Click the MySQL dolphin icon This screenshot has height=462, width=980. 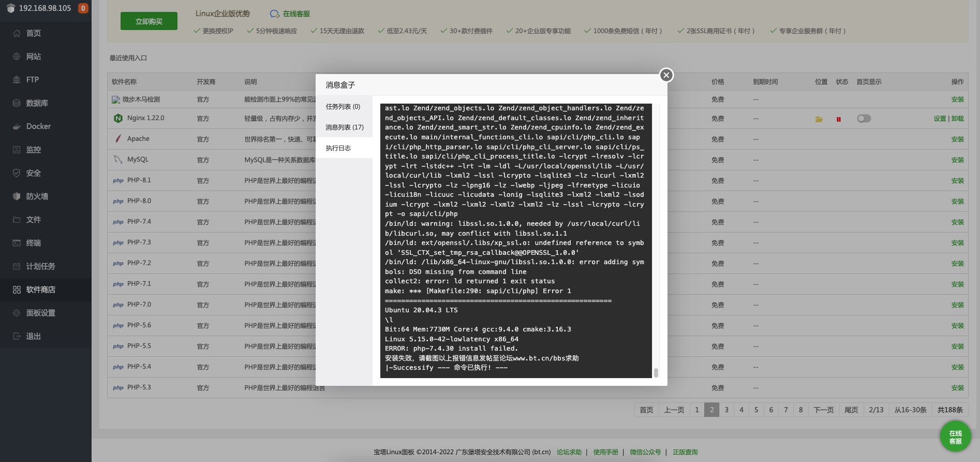(118, 160)
